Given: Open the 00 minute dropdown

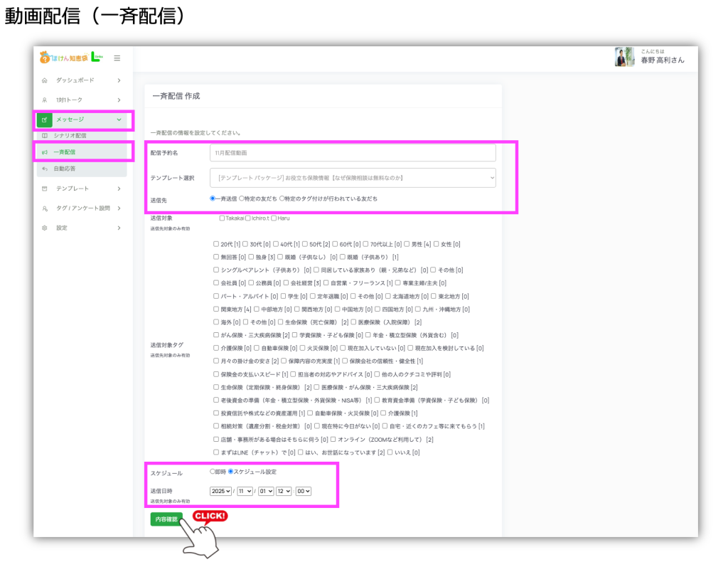Looking at the screenshot, I should point(304,492).
